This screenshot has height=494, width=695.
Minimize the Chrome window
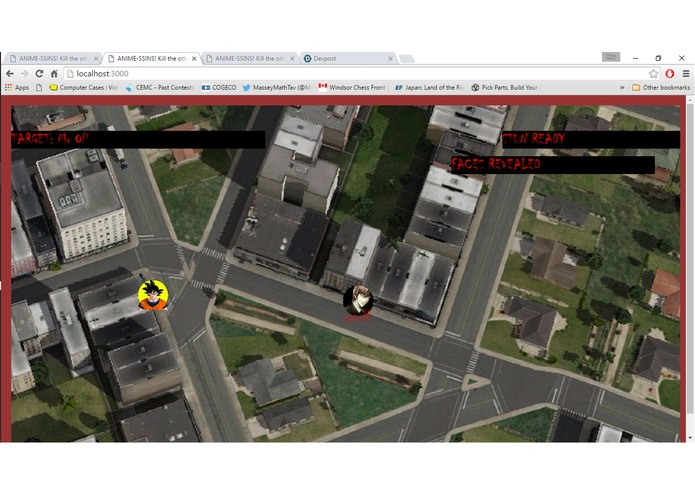tap(635, 58)
